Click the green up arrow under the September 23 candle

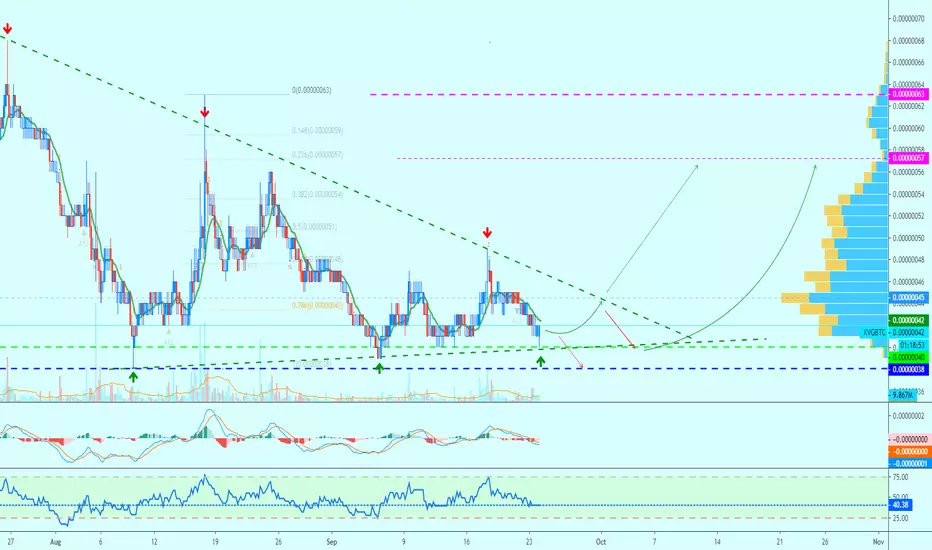tap(540, 360)
